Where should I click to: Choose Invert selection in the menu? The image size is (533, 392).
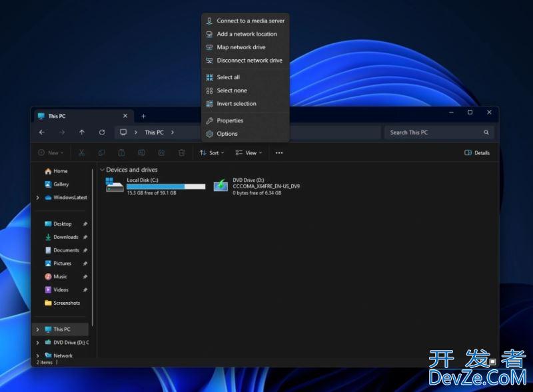point(236,104)
